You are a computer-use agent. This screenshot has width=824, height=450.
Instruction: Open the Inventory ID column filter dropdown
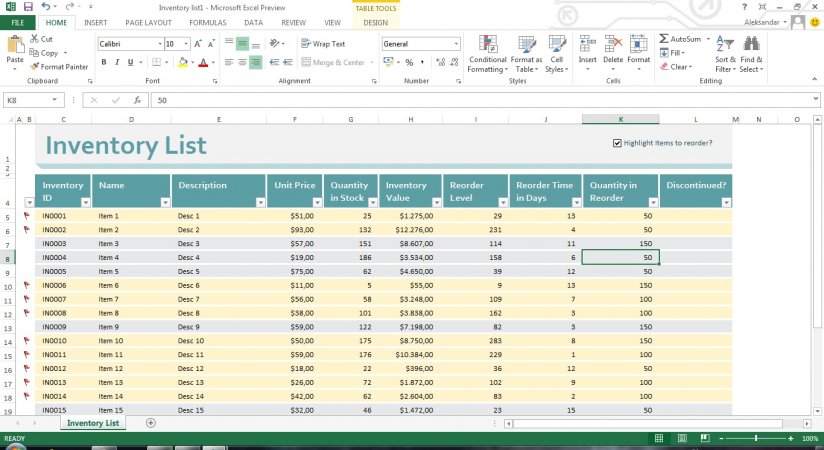click(85, 202)
